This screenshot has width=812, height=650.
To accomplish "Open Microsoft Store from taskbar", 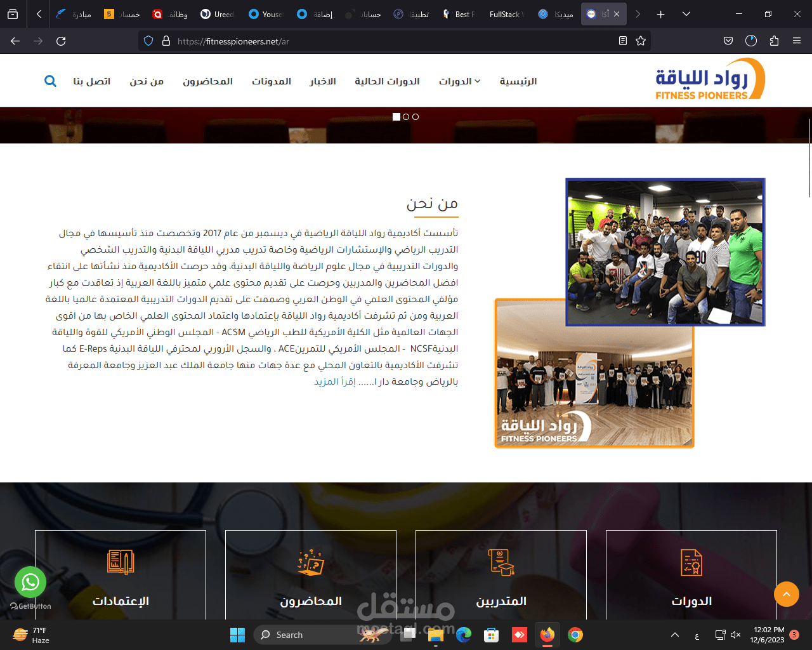I will 491,635.
